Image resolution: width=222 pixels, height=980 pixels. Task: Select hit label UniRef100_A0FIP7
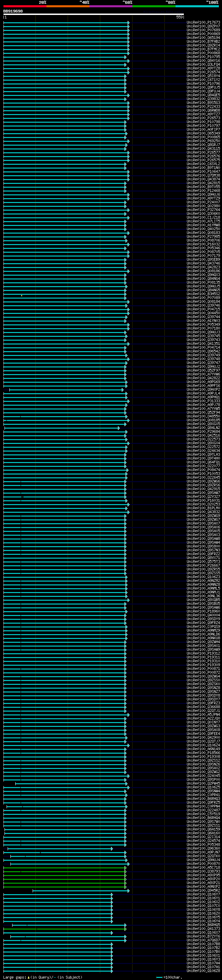(x=203, y=129)
